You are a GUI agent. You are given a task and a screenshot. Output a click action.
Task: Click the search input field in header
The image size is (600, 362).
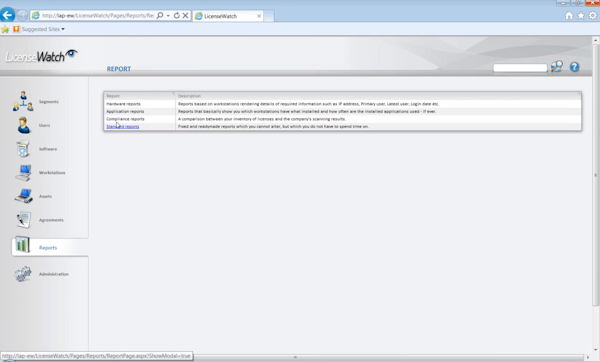[520, 68]
